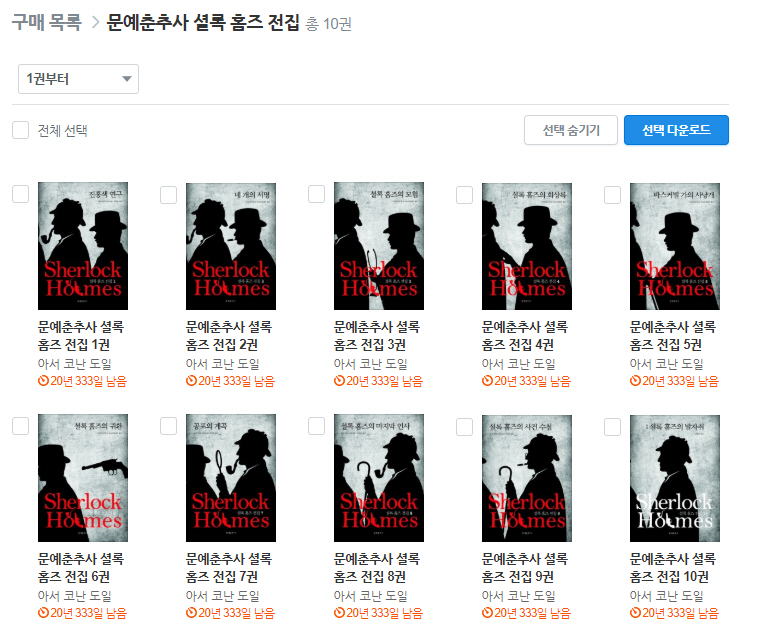Click the rental clock icon under 3권
The image size is (760, 642).
coord(339,381)
